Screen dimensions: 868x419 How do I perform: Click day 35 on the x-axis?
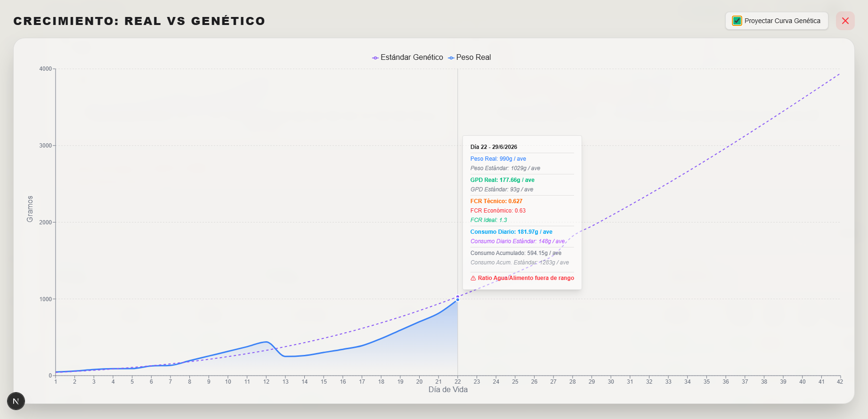coord(706,382)
